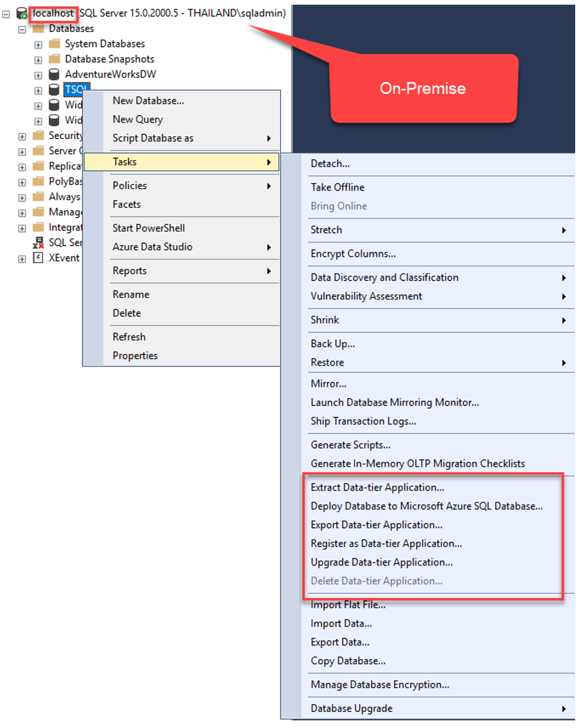This screenshot has height=728, width=579.
Task: Click the Replication folder icon
Action: (x=38, y=166)
